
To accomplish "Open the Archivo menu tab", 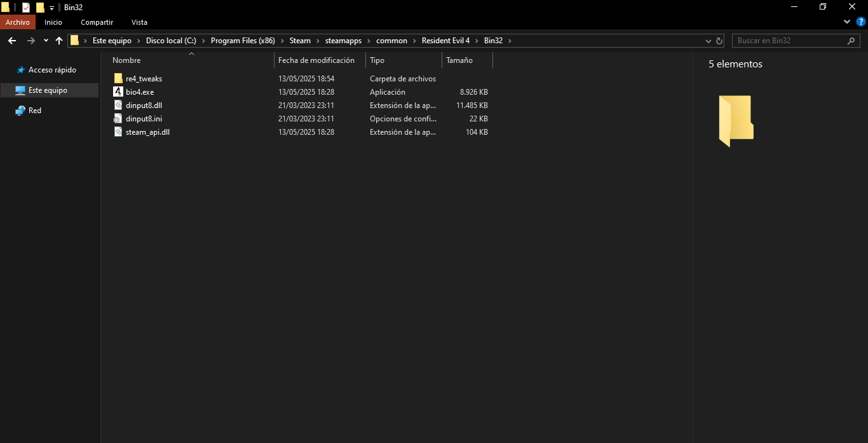I will pyautogui.click(x=18, y=22).
